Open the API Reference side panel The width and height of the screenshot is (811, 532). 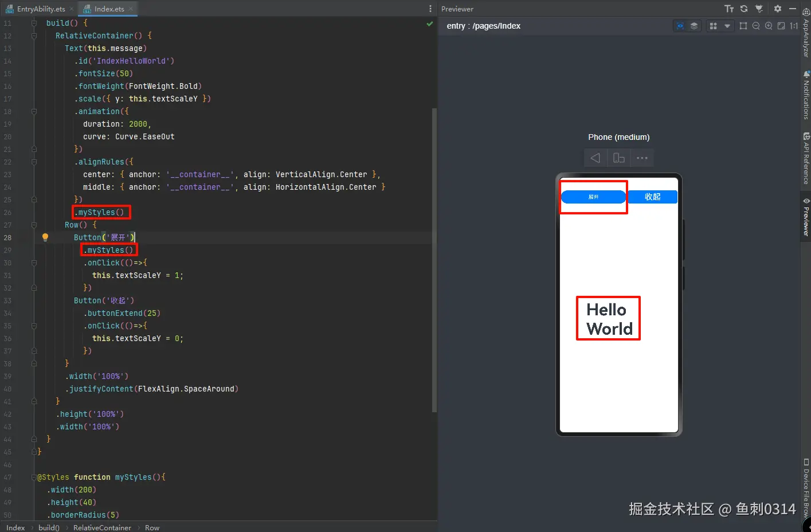coord(806,159)
